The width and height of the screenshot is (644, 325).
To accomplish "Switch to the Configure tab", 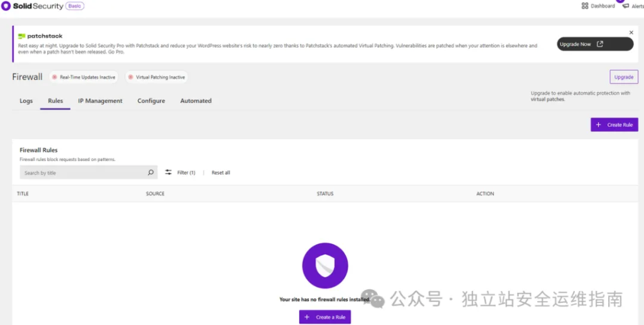I will [x=151, y=101].
